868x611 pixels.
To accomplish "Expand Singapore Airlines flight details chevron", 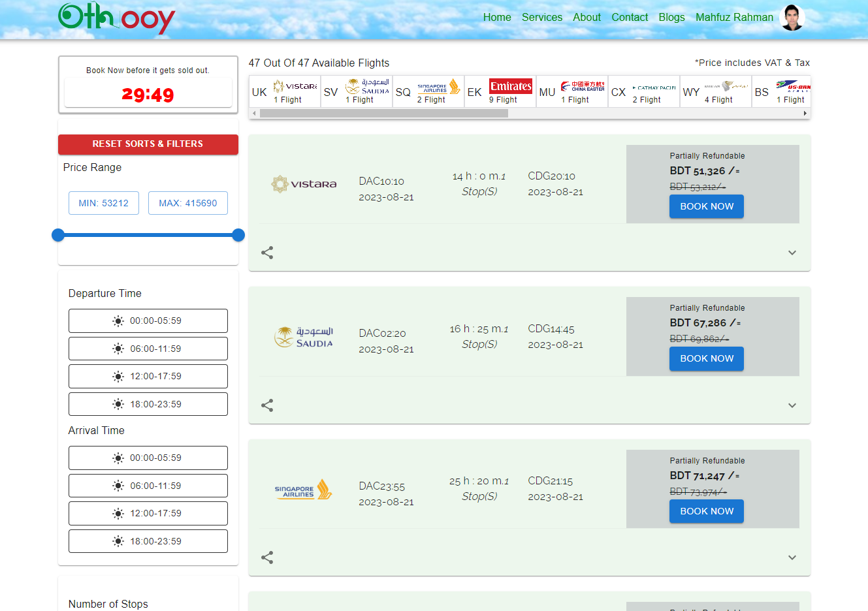I will [x=792, y=557].
